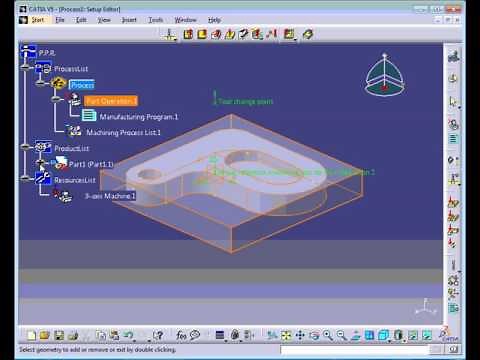Viewport: 480px width, 360px height.
Task: Click the What's This help icon
Action: [x=159, y=335]
